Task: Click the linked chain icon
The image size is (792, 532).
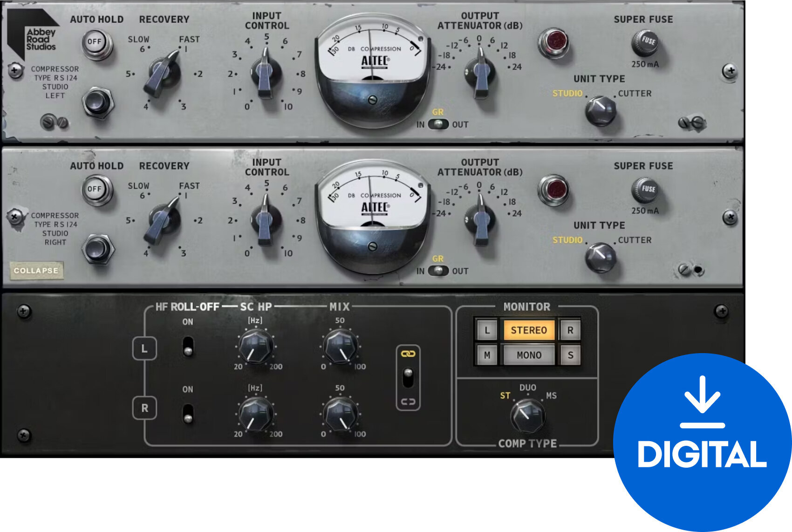Action: pos(408,354)
